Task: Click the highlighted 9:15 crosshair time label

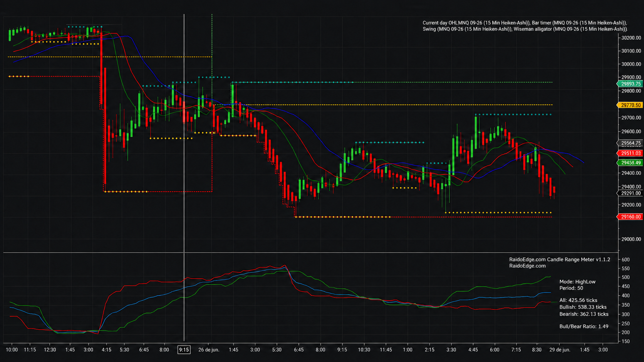Action: (x=184, y=350)
